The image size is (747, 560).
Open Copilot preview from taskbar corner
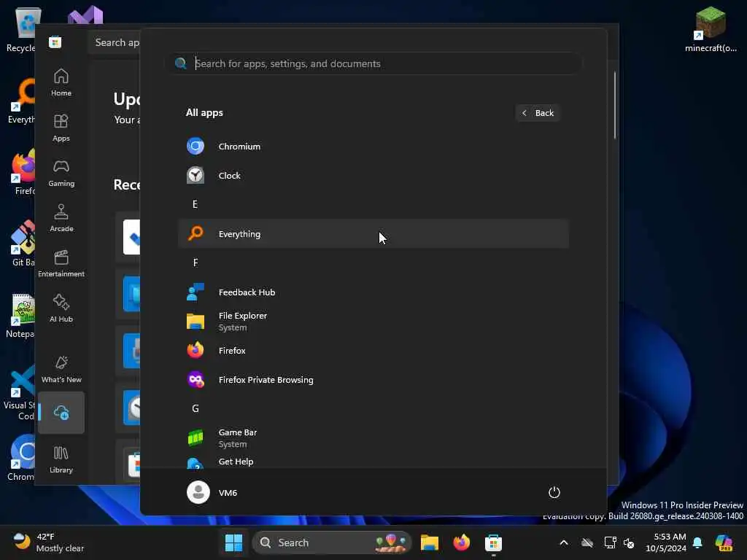[x=724, y=542]
